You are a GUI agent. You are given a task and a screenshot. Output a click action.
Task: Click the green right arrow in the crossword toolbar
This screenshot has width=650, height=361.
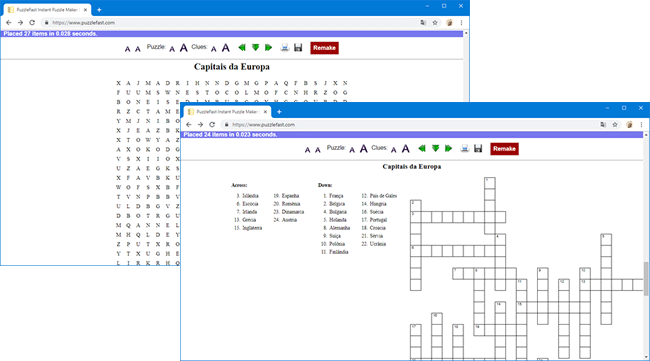[448, 148]
